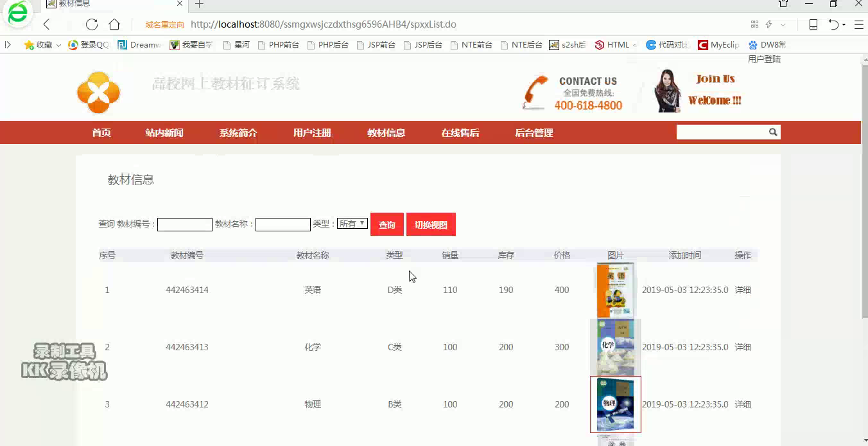
Task: Open the QR code grid icon
Action: tap(754, 24)
